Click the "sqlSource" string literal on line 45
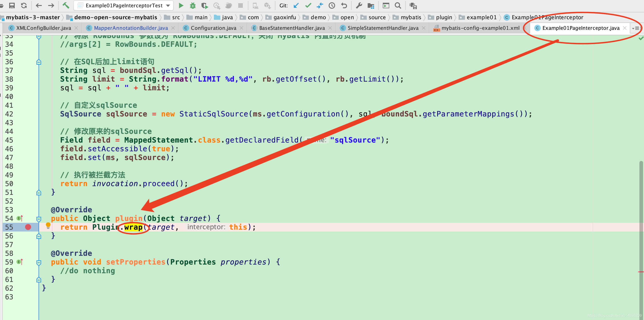Viewport: 644px width, 320px height. click(x=355, y=140)
